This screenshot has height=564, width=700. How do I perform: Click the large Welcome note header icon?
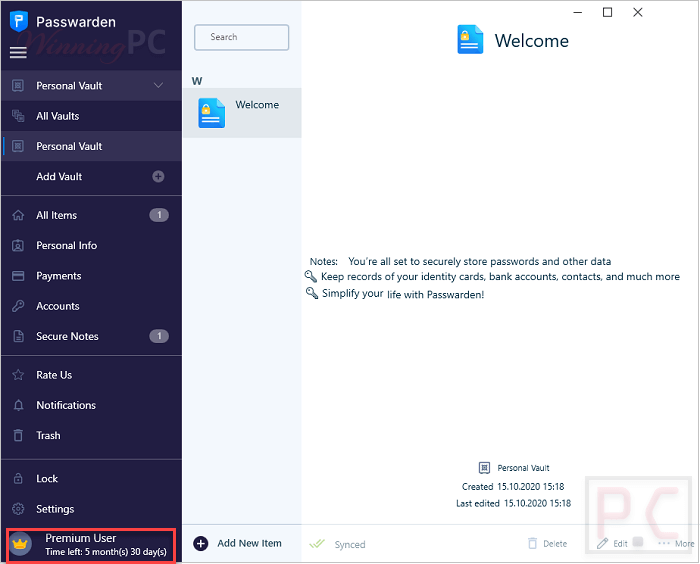(x=470, y=39)
